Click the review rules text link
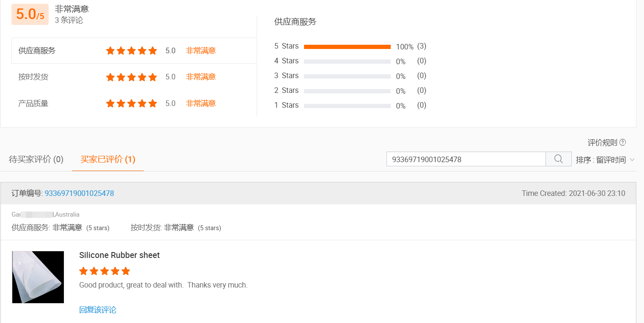Image resolution: width=644 pixels, height=323 pixels. point(602,143)
